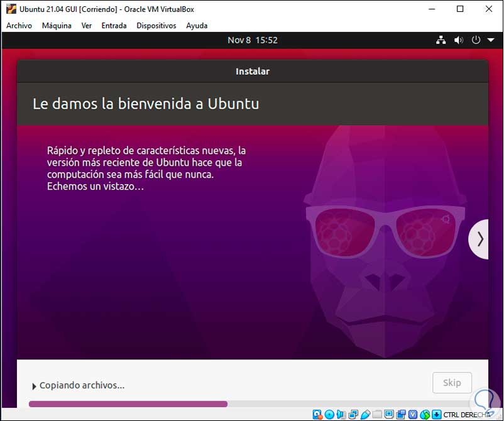This screenshot has width=504, height=421.
Task: Click the gorilla artwork in the slideshow
Action: tap(384, 241)
